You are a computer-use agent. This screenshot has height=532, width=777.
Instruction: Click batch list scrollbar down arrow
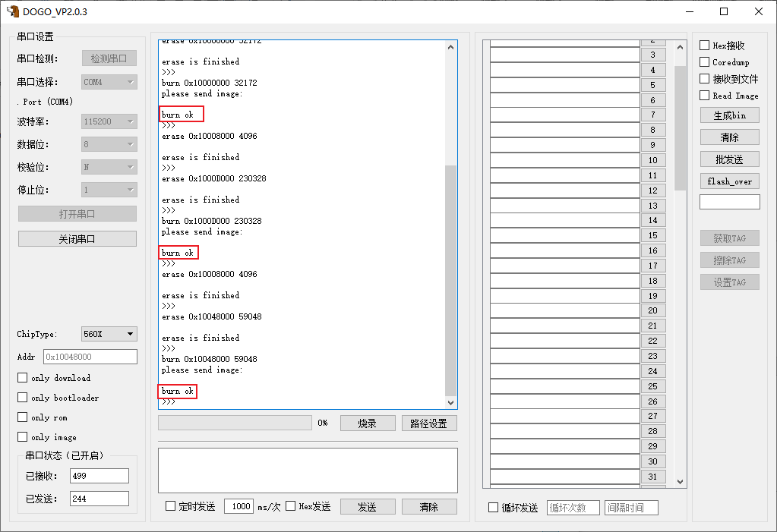[680, 481]
